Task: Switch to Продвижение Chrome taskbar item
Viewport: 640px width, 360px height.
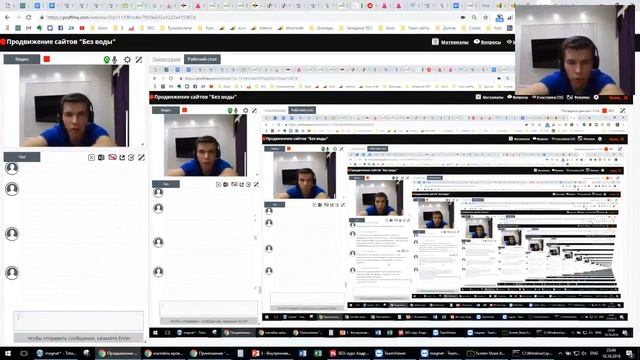Action: (118, 353)
